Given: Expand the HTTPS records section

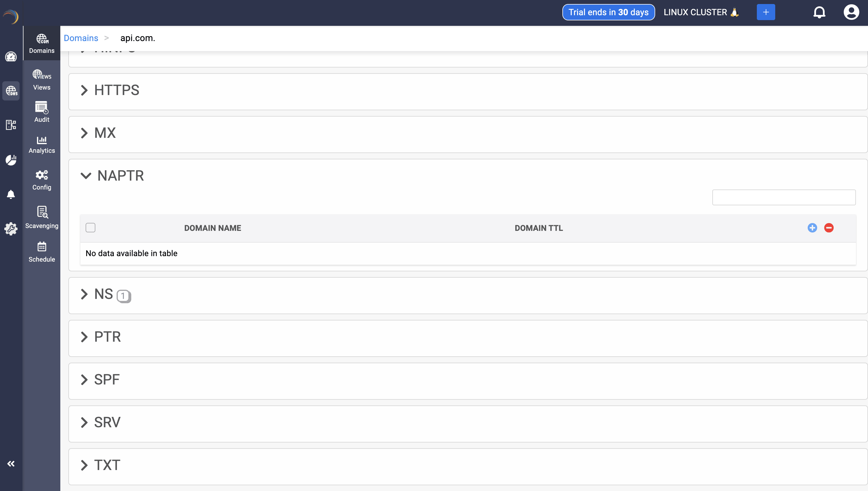Looking at the screenshot, I should 84,90.
